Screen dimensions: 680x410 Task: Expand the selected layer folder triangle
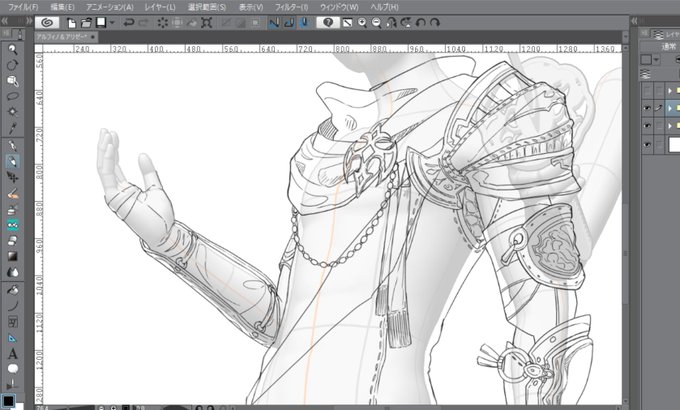tap(670, 108)
